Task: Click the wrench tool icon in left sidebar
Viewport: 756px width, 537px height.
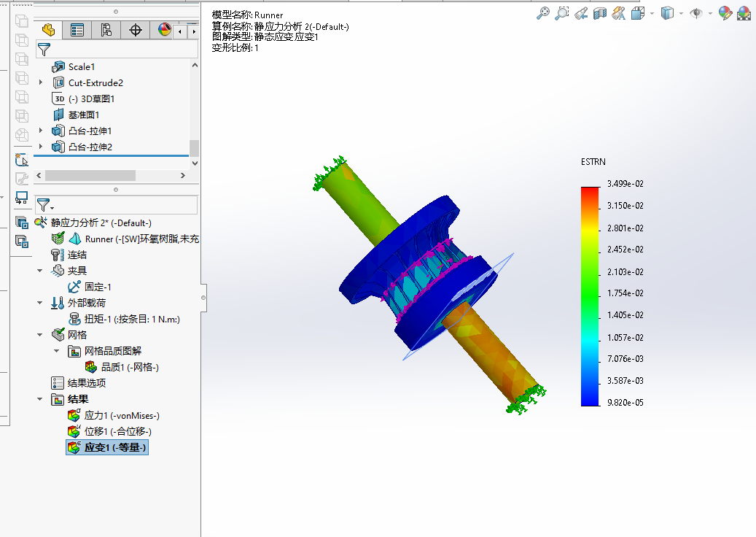Action: [22, 179]
